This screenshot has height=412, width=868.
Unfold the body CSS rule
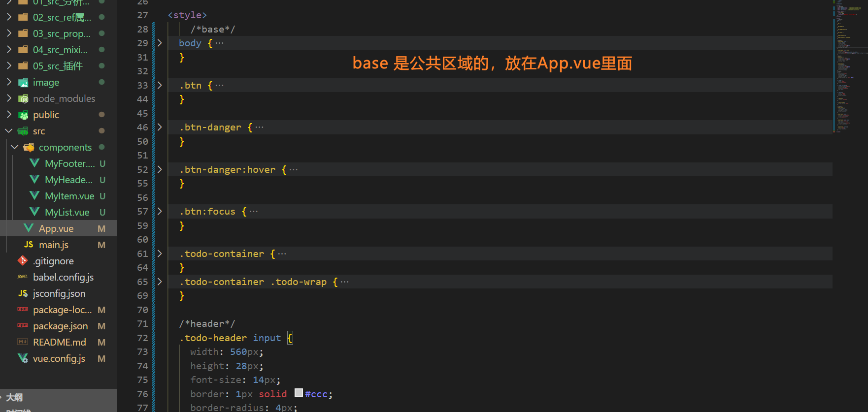[x=160, y=43]
